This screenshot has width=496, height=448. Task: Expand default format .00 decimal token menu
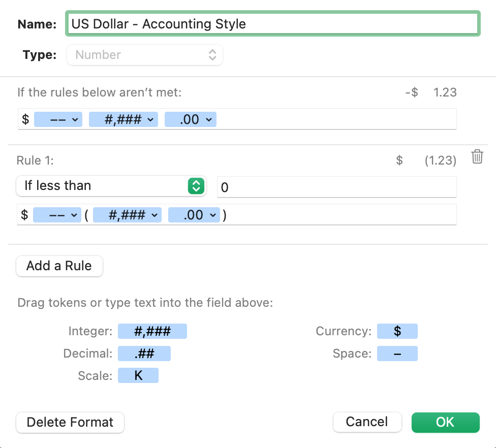point(191,120)
